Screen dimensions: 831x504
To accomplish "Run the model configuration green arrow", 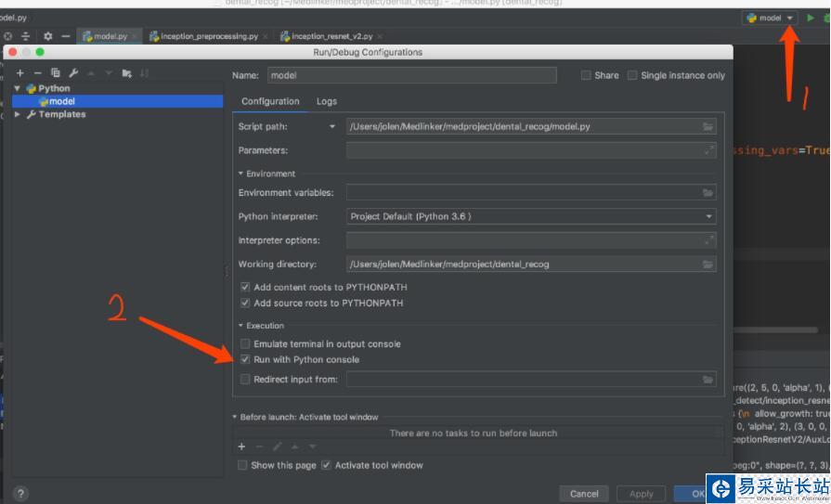I will (811, 18).
